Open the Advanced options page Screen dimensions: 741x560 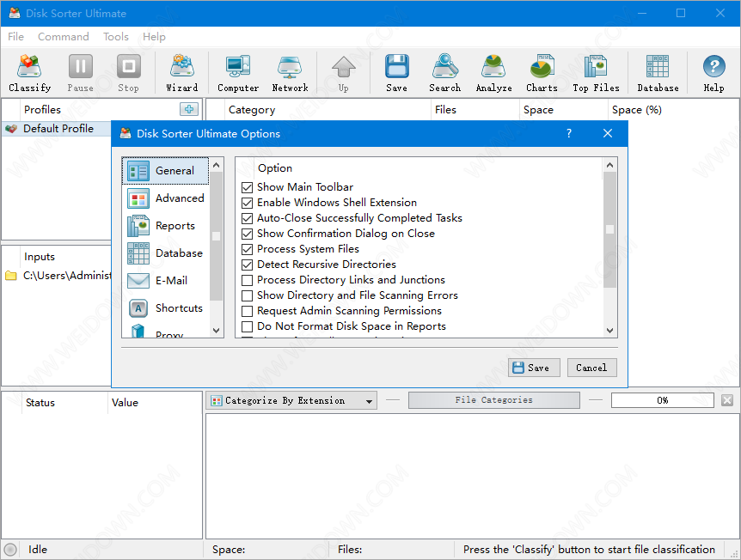165,198
